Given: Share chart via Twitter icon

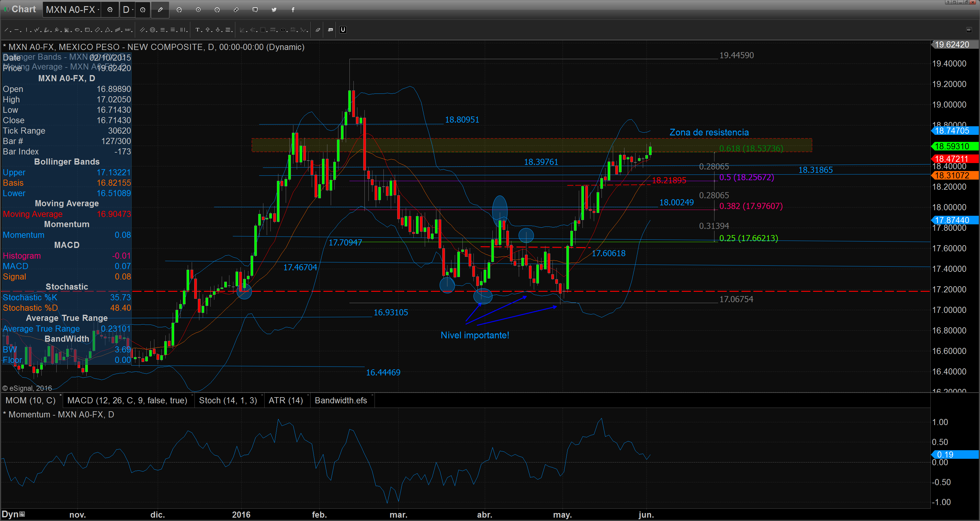Looking at the screenshot, I should (x=274, y=10).
